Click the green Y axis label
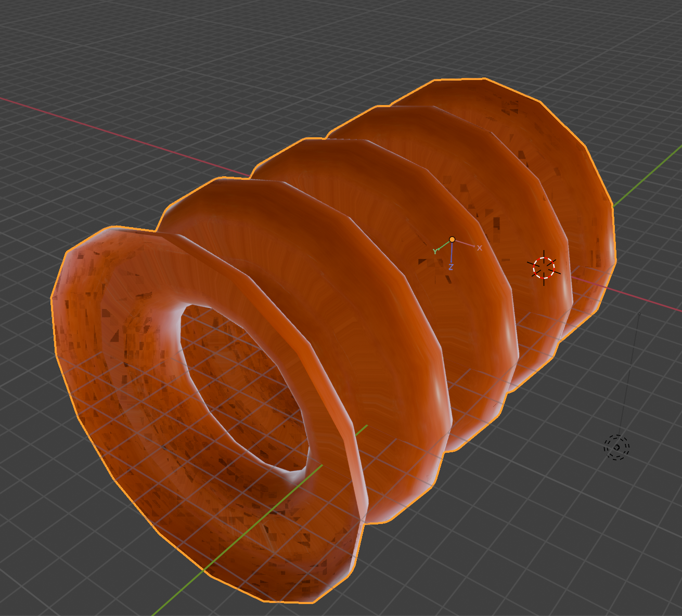Viewport: 682px width, 616px height. tap(435, 252)
